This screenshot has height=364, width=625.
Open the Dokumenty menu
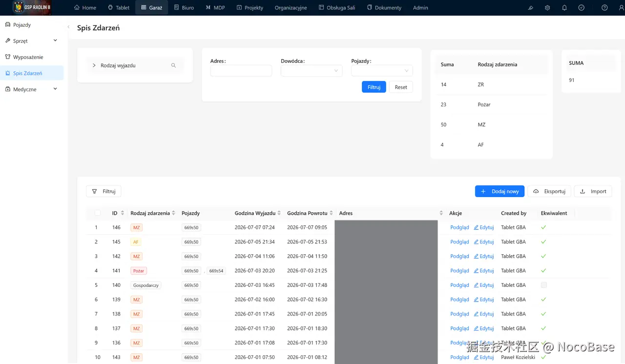384,8
